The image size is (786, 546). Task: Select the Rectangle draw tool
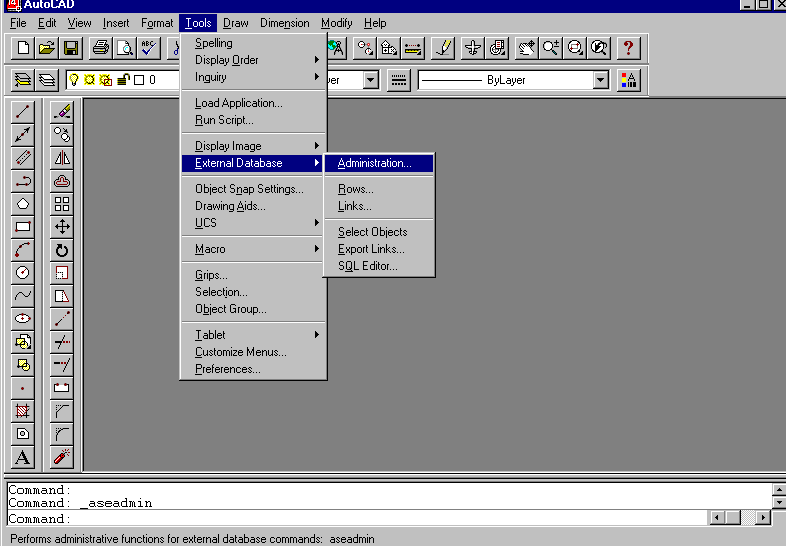pos(23,227)
